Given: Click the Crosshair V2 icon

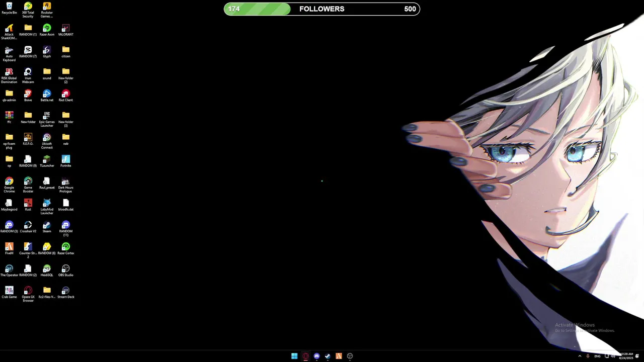Looking at the screenshot, I should click(x=28, y=227).
